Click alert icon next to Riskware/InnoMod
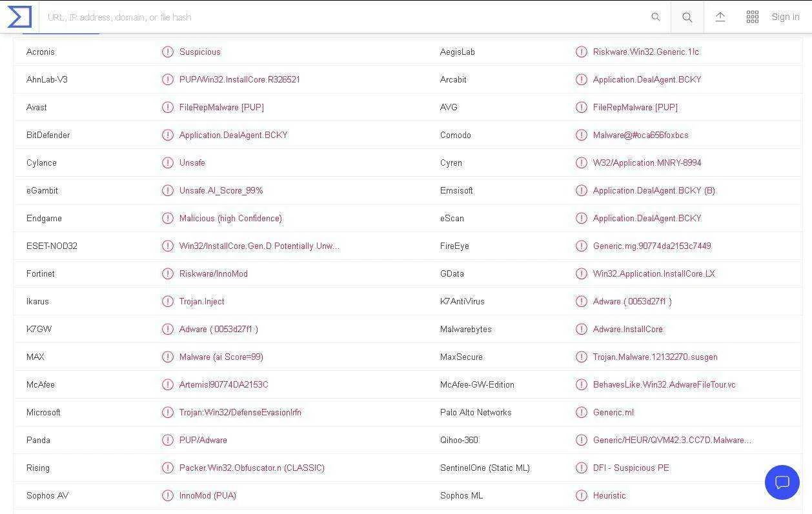Screen dimensions: 812x514 [168, 273]
